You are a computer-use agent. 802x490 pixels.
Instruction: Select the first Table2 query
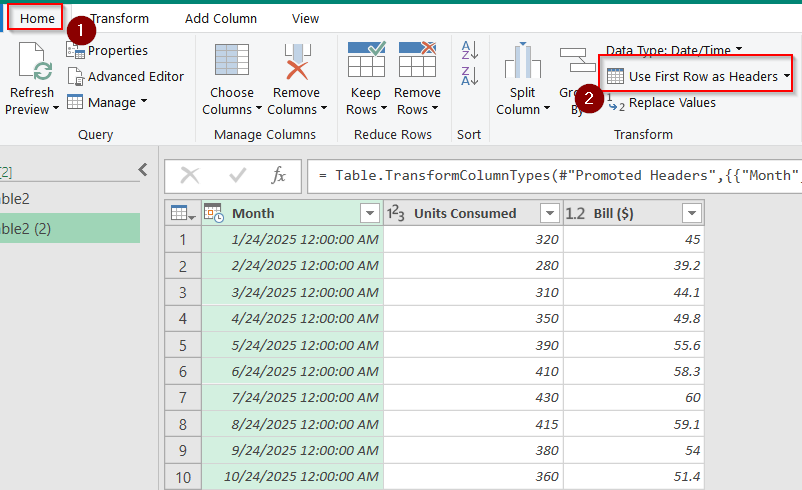coord(70,198)
